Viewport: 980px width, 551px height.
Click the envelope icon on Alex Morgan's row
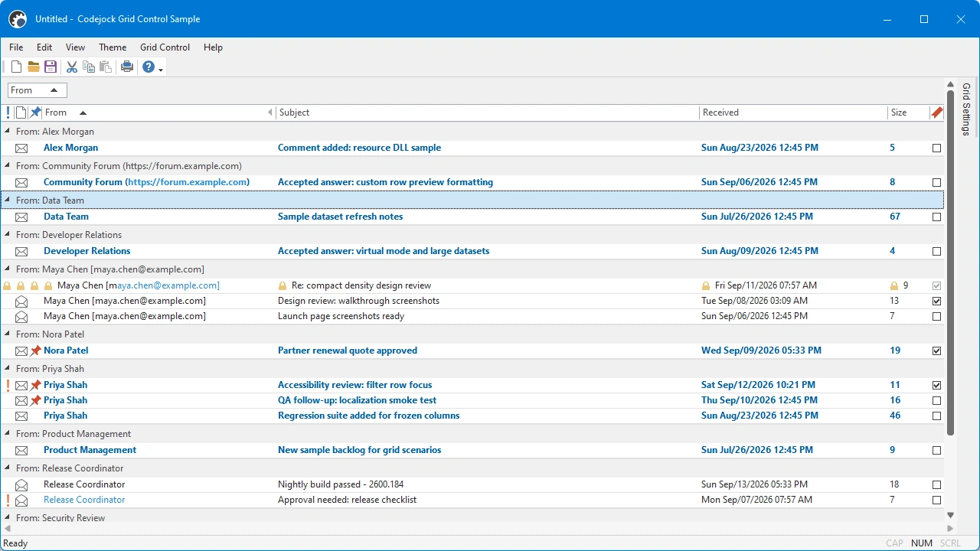21,148
